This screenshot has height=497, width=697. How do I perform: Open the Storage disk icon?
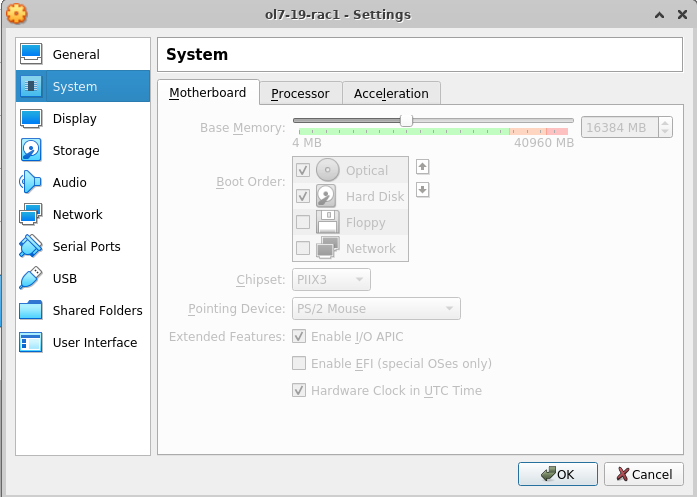coord(31,150)
